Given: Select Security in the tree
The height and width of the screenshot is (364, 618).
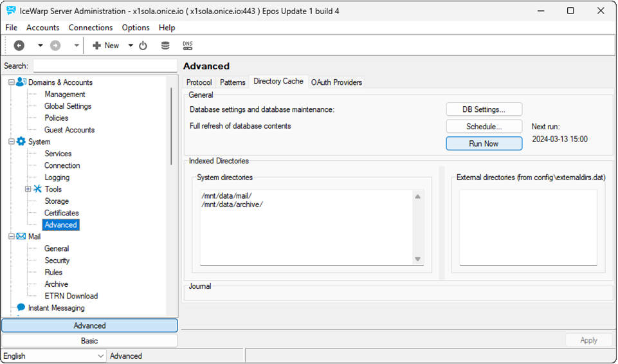Looking at the screenshot, I should coord(57,260).
